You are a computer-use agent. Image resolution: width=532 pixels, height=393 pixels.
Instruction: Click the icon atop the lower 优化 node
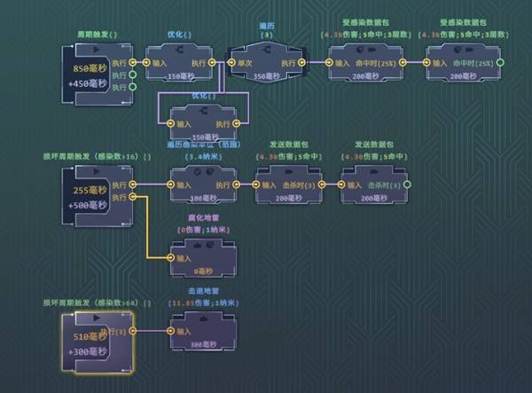[x=203, y=110]
